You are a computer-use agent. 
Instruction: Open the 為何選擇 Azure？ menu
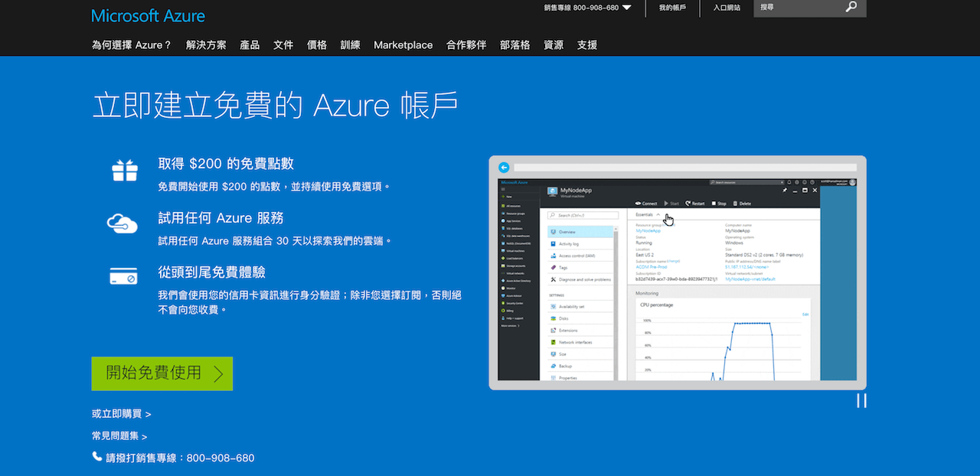[x=132, y=45]
